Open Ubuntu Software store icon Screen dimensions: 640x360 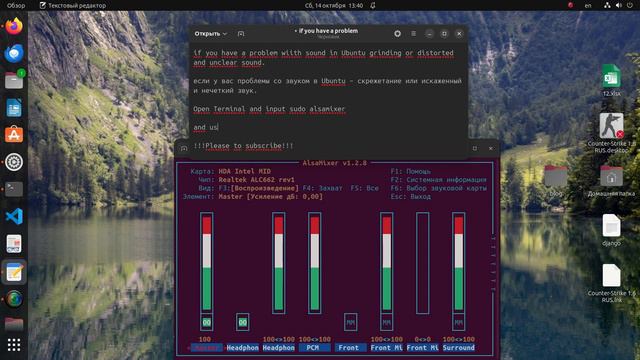click(x=14, y=135)
